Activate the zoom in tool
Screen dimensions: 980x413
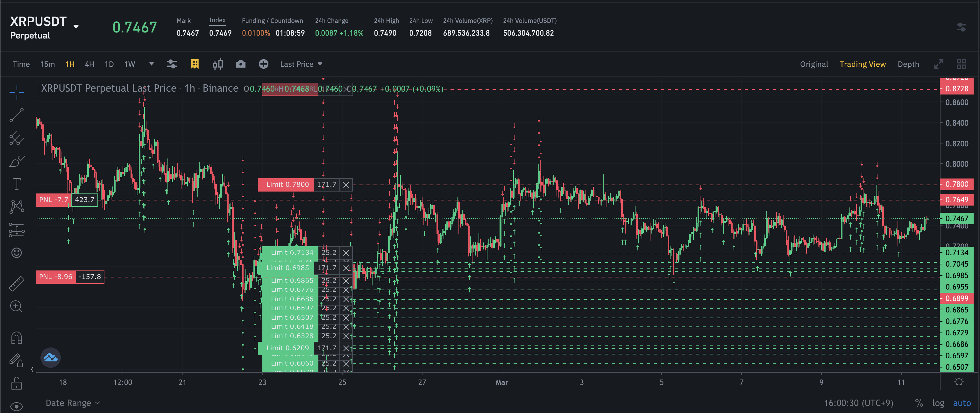click(16, 306)
